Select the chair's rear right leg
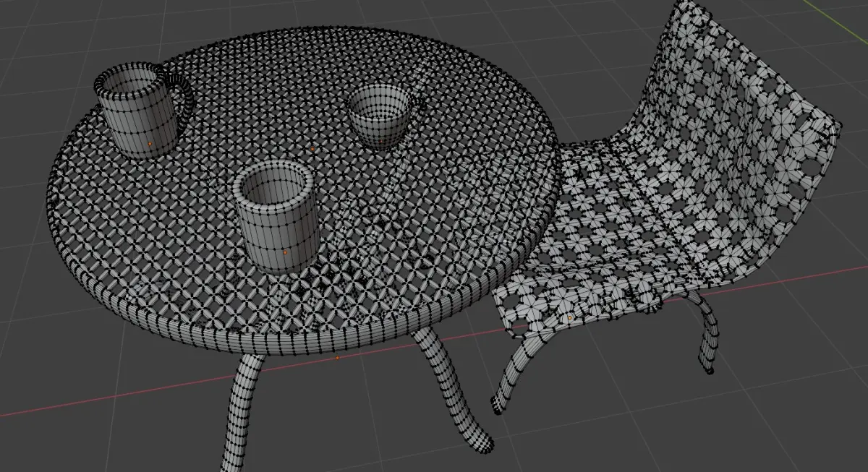The image size is (868, 472). coord(707,332)
